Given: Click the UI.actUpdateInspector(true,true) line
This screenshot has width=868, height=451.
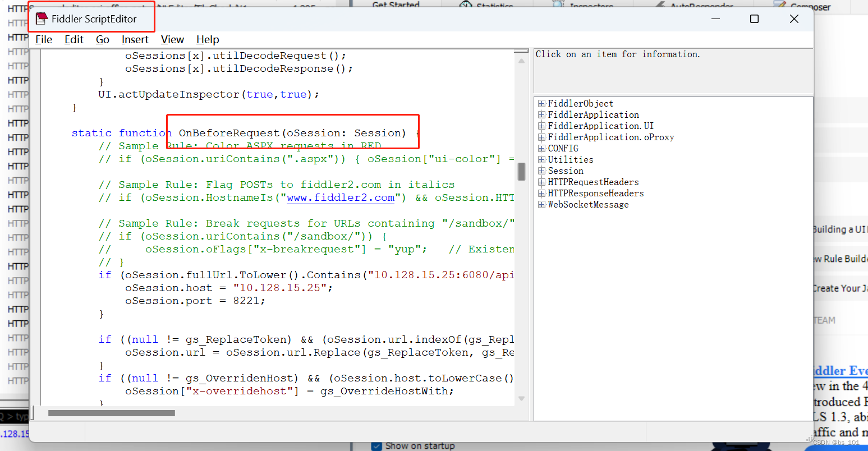Looking at the screenshot, I should [209, 95].
